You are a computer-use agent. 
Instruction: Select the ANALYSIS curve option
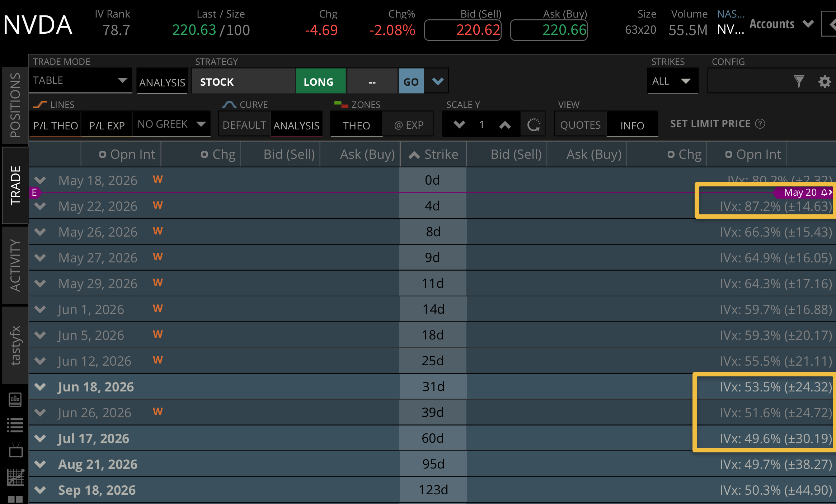click(x=296, y=125)
